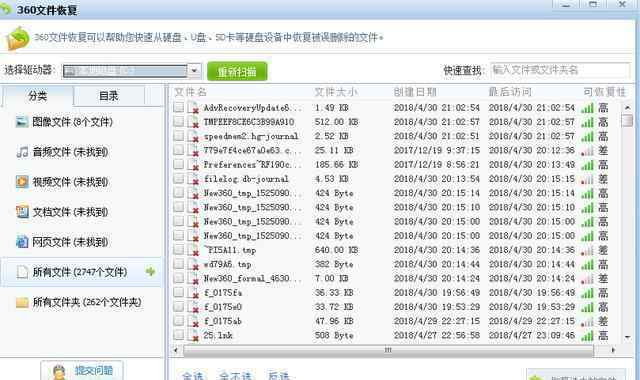Enable the checkbox next to 25.lnk
This screenshot has width=640, height=380.
click(178, 335)
